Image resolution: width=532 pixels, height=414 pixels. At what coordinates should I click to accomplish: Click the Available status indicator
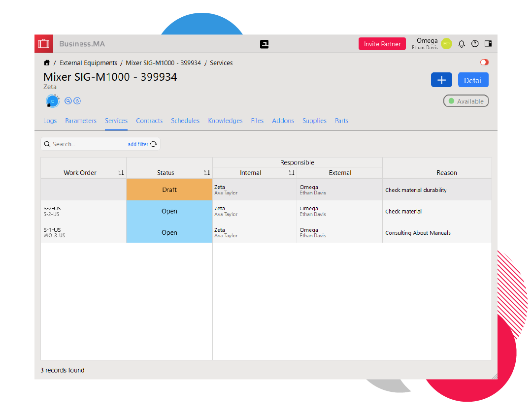[466, 101]
